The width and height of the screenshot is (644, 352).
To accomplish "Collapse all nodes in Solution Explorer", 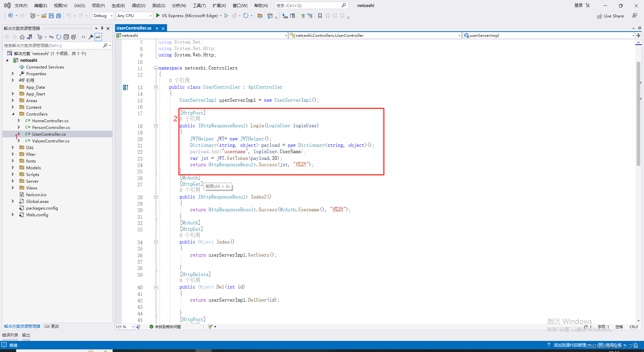I will coord(66,37).
